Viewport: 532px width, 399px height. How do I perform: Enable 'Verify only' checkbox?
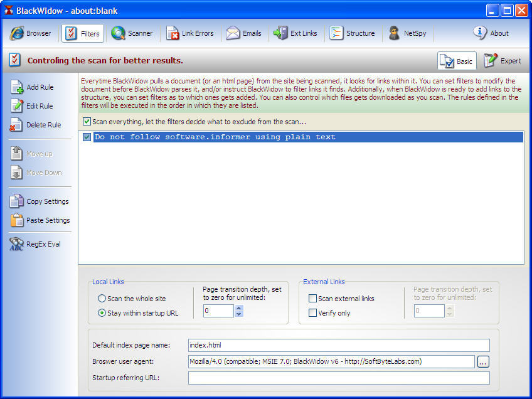click(x=312, y=313)
